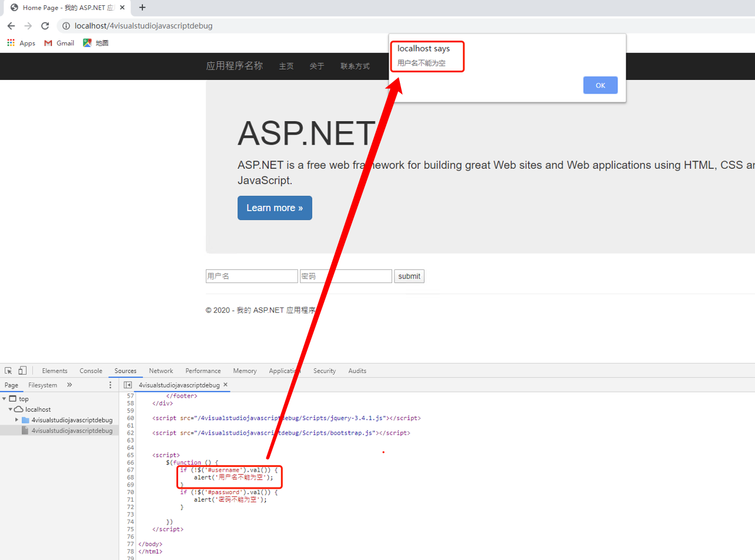Open the Memory tab
This screenshot has height=560, width=755.
[245, 371]
